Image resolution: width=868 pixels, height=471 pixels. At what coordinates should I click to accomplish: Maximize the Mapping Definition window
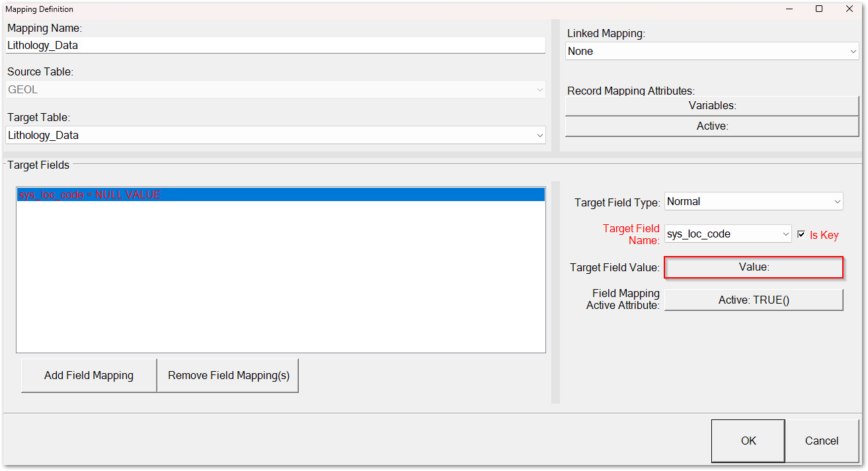click(820, 9)
